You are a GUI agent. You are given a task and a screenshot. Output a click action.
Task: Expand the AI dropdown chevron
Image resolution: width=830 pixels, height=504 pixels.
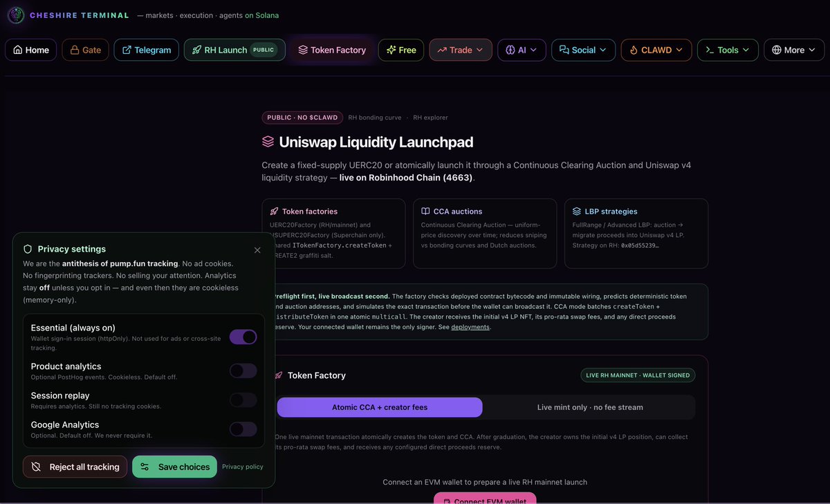pos(534,50)
